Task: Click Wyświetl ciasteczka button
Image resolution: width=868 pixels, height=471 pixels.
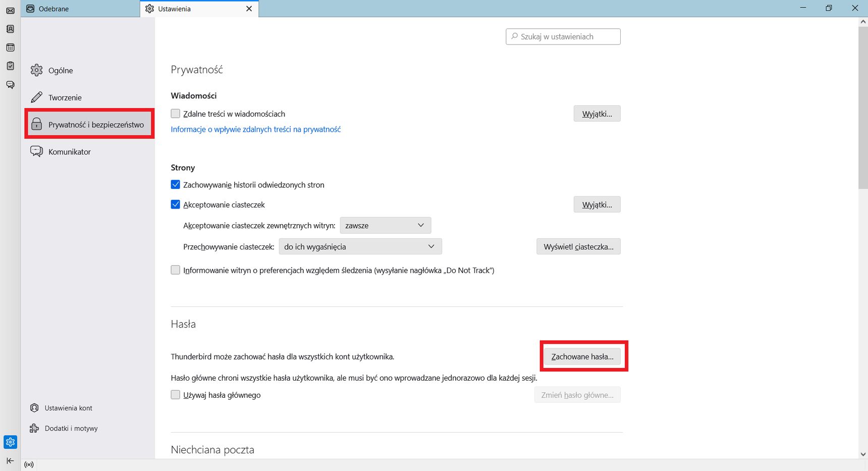Action: click(x=578, y=246)
